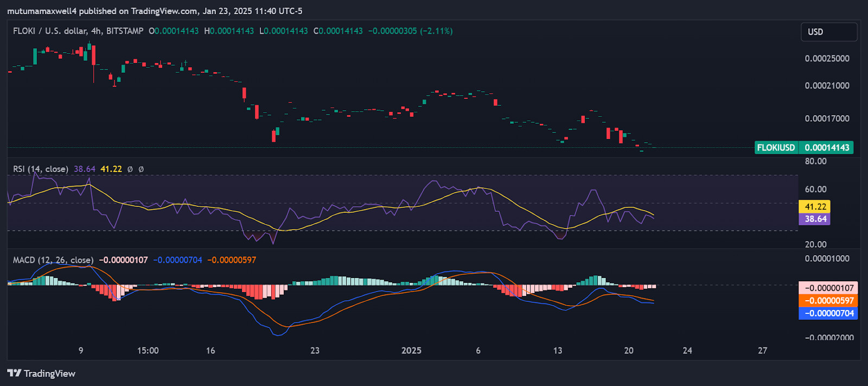Screen dimensions: 868x386
Task: Click the 0.00025000 price axis label
Action: tap(827, 59)
